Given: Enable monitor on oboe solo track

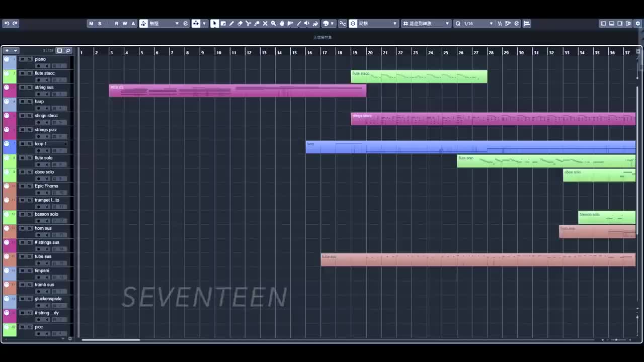Looking at the screenshot, I should [x=46, y=178].
